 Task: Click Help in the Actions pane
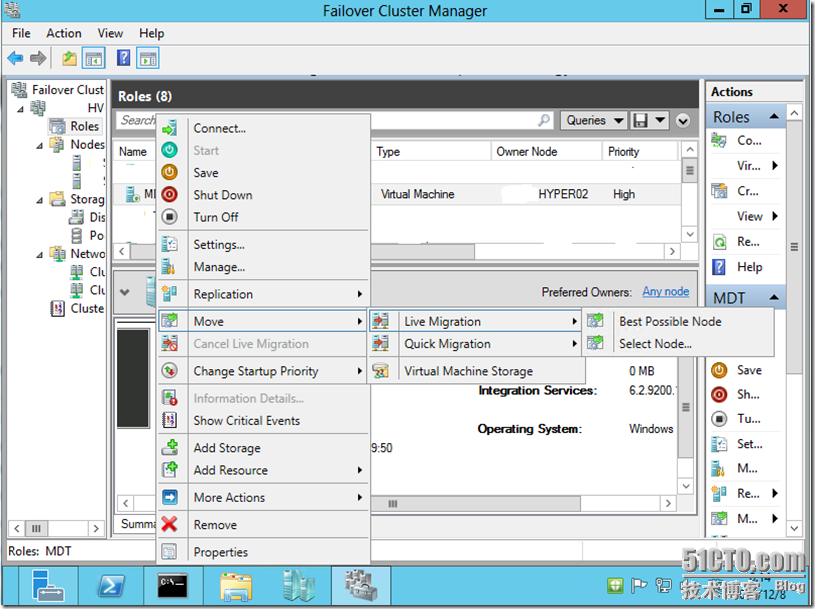pos(750,267)
